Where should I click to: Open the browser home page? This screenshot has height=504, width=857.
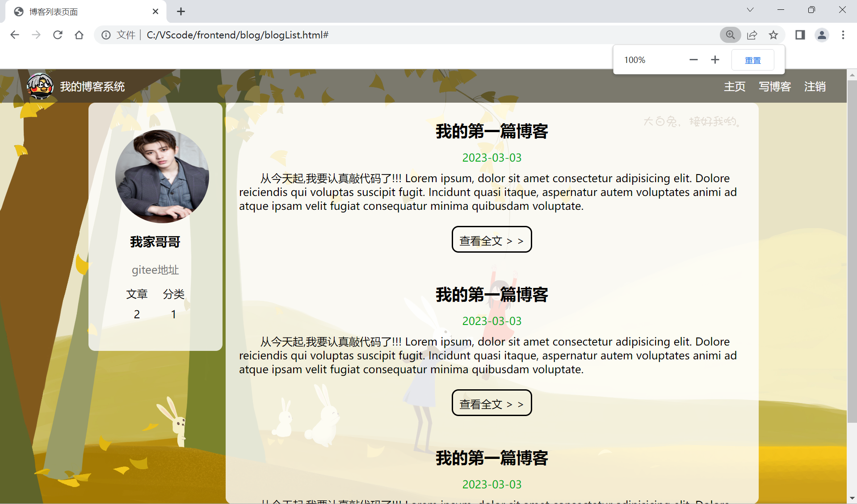(x=79, y=35)
